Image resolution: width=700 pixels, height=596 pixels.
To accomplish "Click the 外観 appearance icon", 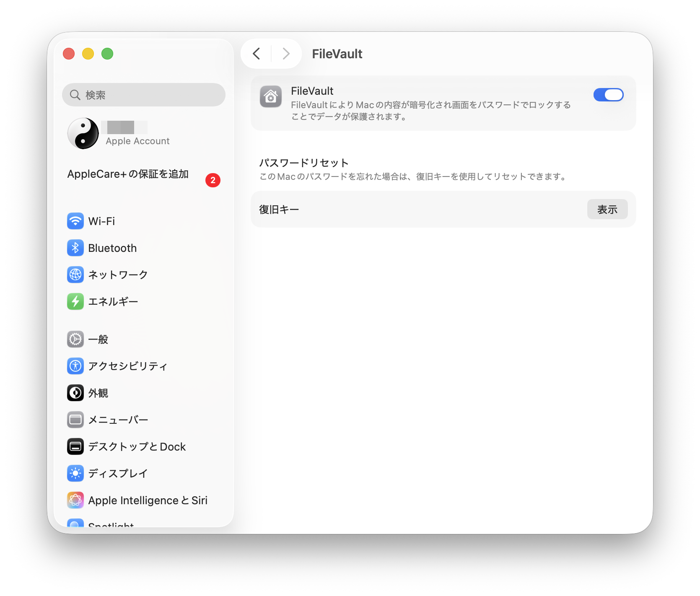I will click(75, 393).
